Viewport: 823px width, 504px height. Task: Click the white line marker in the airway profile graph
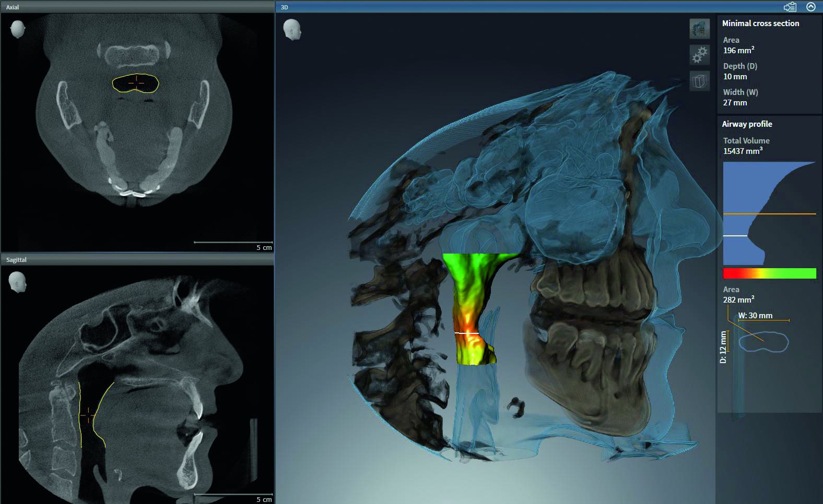735,236
